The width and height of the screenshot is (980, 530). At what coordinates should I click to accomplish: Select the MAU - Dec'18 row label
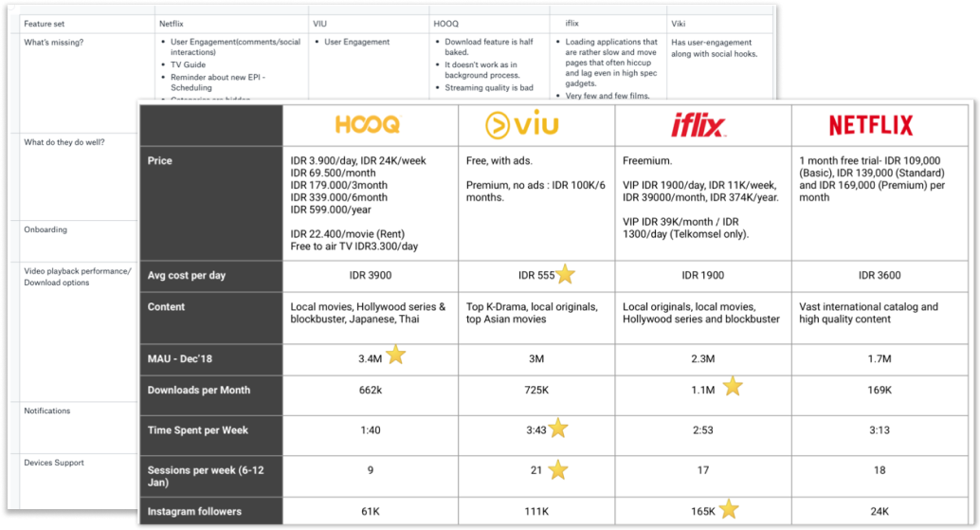tap(179, 358)
